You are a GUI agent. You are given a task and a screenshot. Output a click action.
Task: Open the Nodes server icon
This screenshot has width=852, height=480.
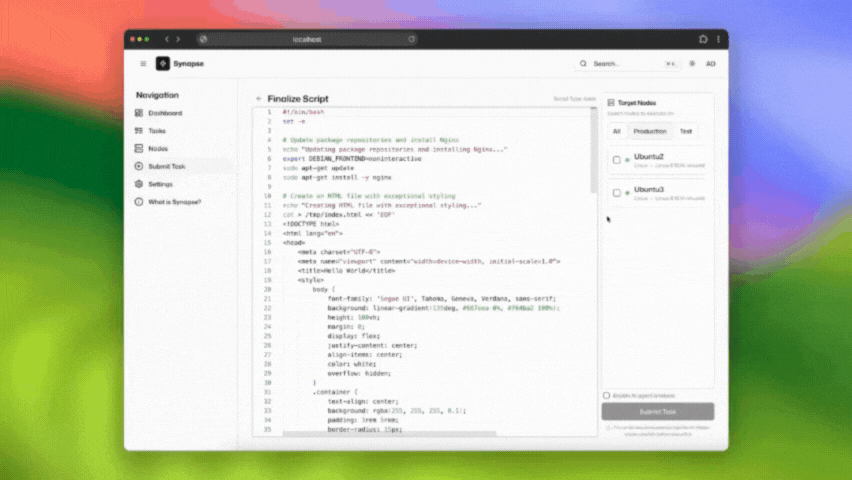tap(139, 148)
